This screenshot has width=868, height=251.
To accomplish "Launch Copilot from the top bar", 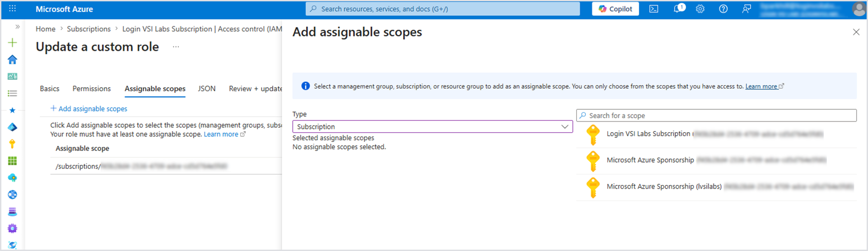I will [x=615, y=9].
